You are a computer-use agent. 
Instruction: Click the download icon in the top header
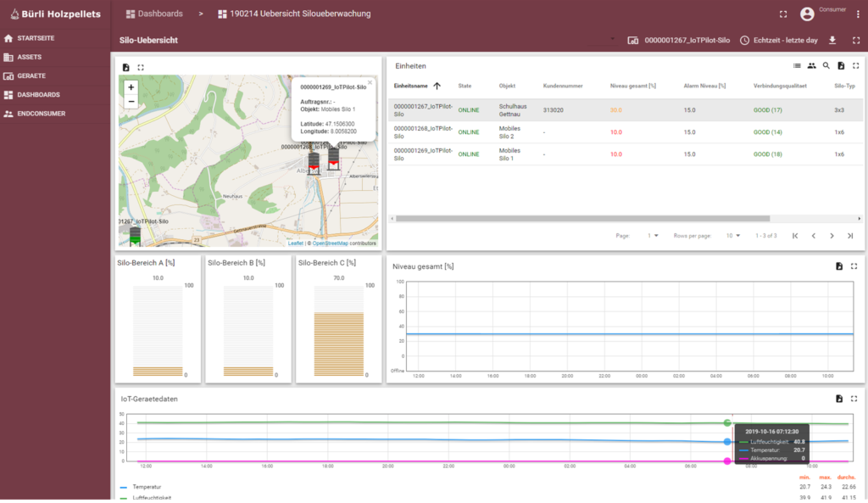(832, 40)
